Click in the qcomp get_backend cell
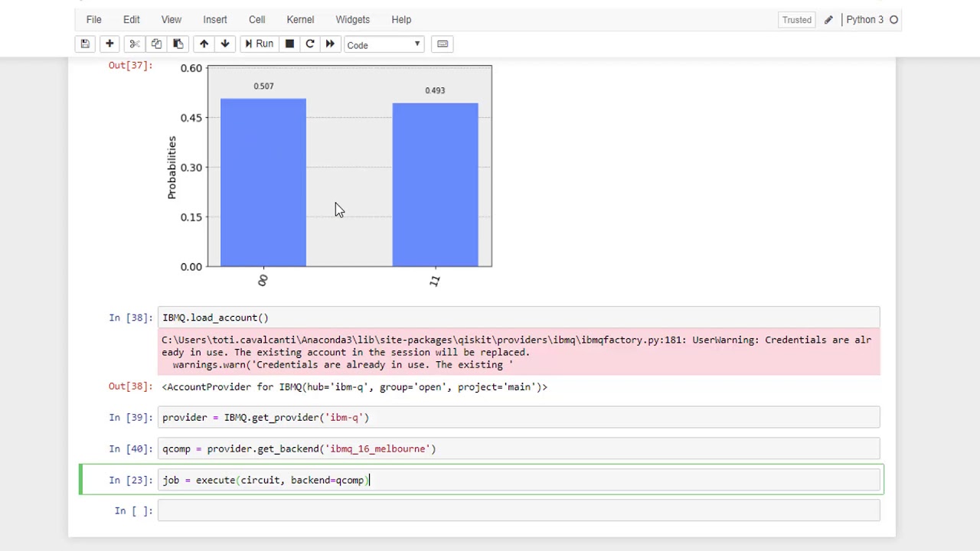 click(x=518, y=449)
